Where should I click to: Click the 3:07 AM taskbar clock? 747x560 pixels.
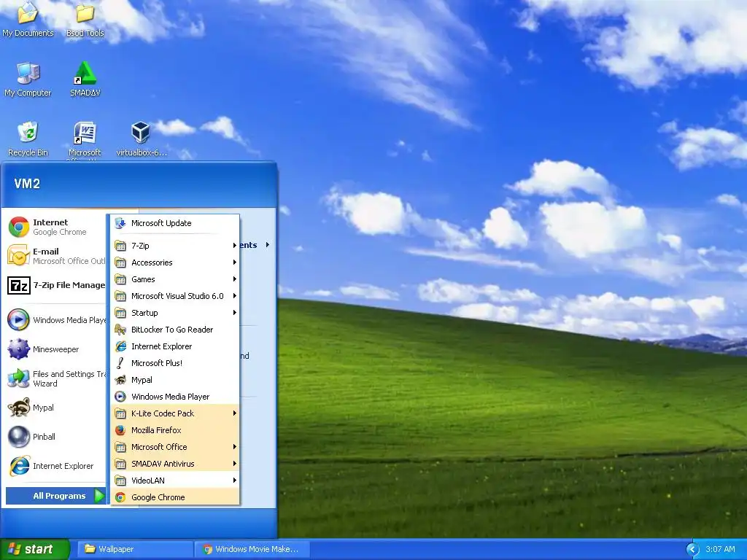pyautogui.click(x=720, y=549)
